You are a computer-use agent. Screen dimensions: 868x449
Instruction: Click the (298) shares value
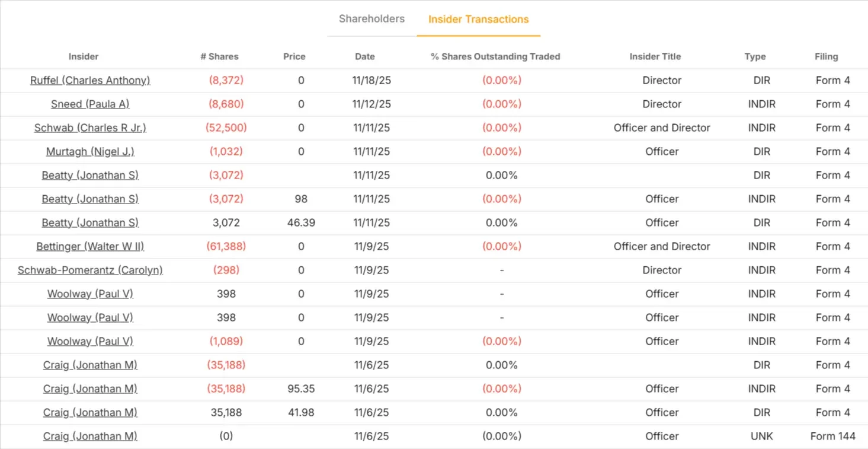(226, 270)
